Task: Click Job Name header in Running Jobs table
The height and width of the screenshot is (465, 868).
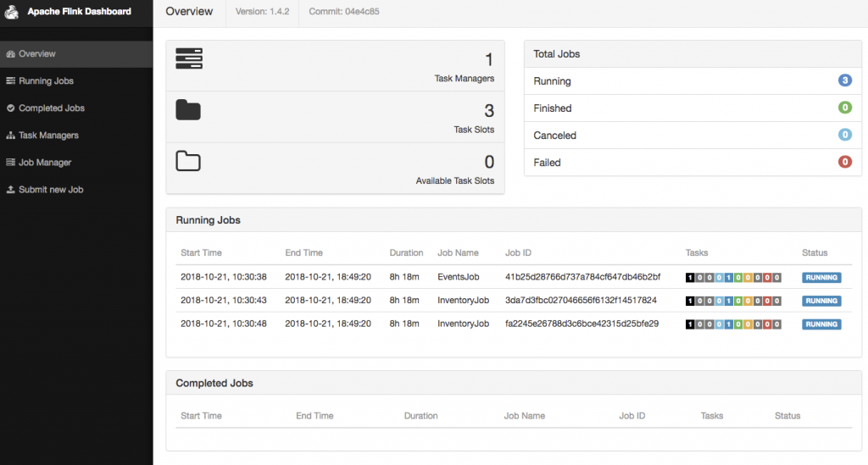Action: click(x=458, y=252)
